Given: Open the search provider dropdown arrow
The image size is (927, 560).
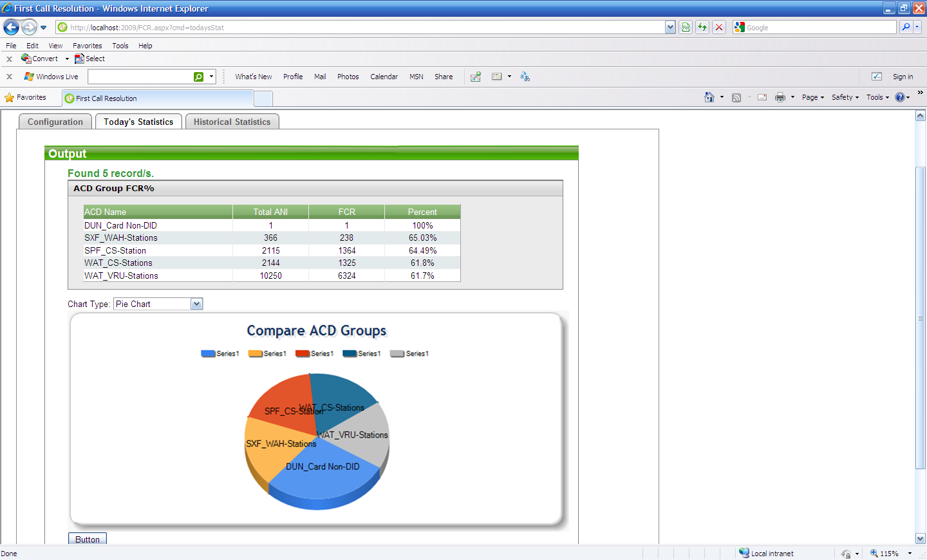Looking at the screenshot, I should (x=917, y=27).
